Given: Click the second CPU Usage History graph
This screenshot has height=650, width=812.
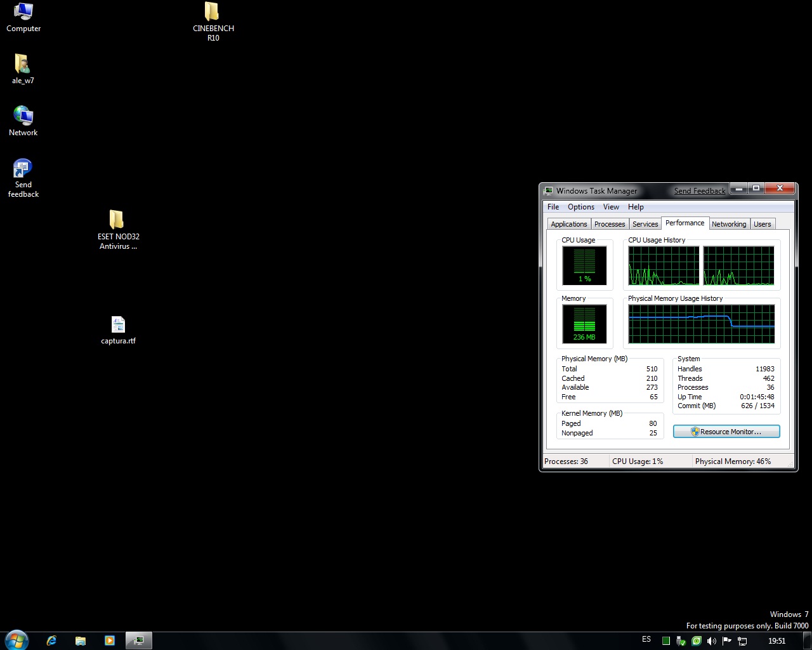Looking at the screenshot, I should coord(738,265).
